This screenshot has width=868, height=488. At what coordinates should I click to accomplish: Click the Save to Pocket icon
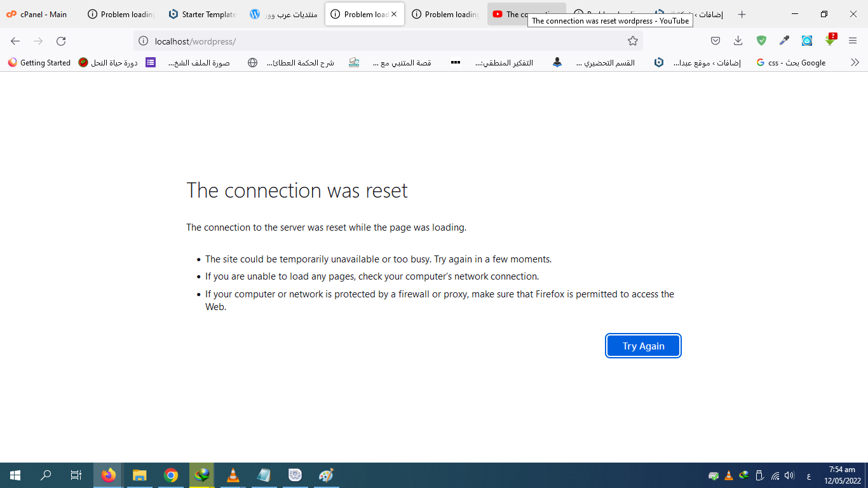[x=715, y=41]
